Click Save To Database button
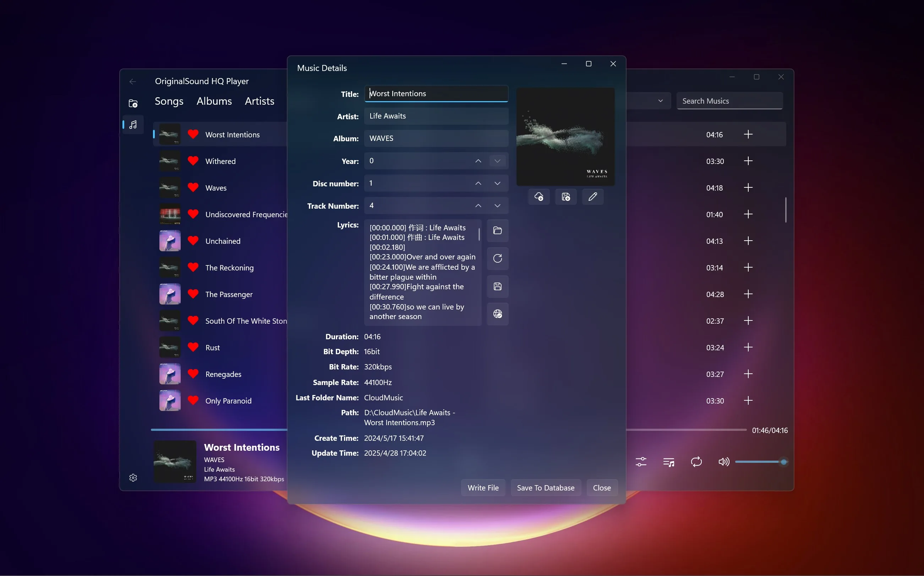This screenshot has width=924, height=576. (546, 488)
